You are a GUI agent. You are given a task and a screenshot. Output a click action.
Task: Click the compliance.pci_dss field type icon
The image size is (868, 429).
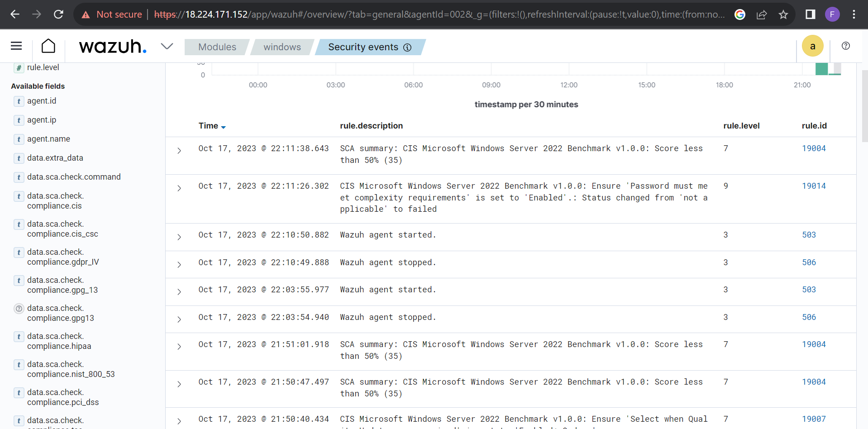19,393
